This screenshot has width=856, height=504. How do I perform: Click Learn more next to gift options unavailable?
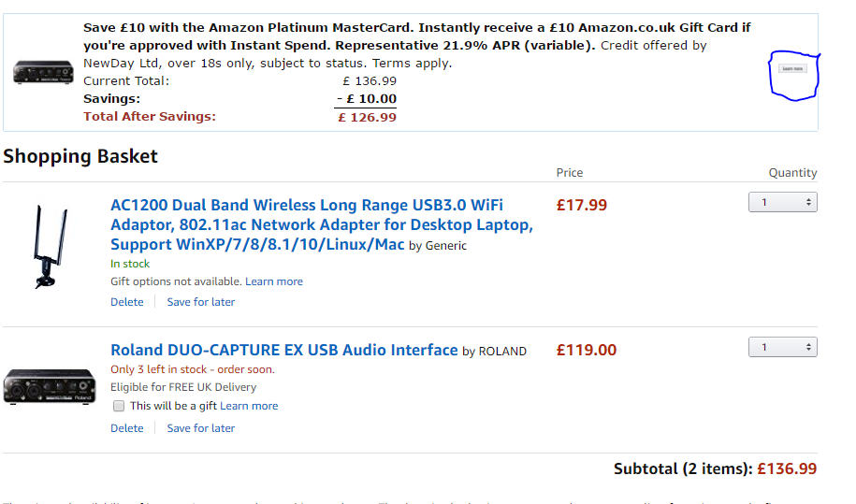(274, 281)
